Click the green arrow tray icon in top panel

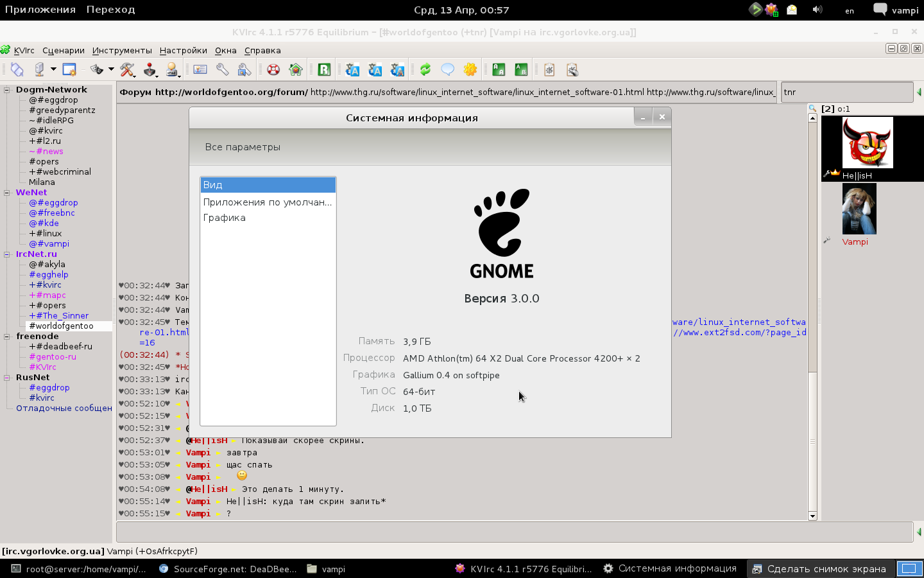click(x=755, y=10)
